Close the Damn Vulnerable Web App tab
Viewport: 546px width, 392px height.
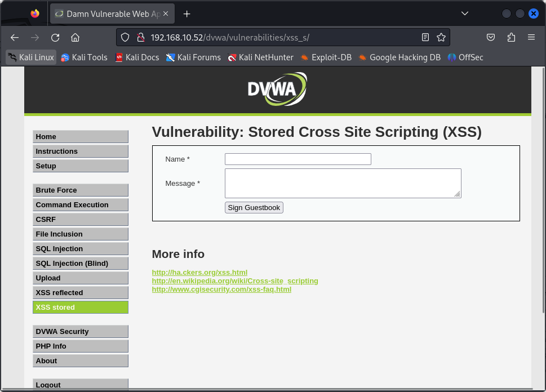pos(166,14)
